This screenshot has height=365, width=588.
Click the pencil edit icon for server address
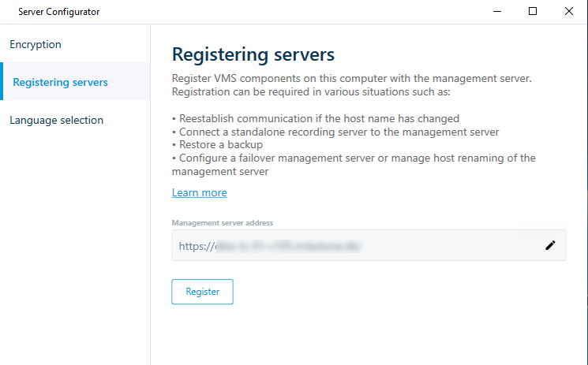(x=550, y=246)
